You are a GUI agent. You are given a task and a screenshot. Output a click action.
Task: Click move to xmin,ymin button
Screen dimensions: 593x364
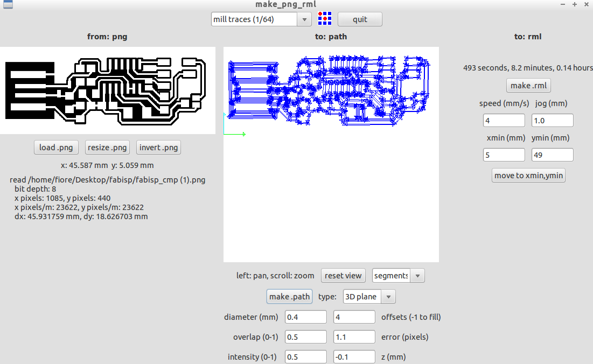[528, 176]
